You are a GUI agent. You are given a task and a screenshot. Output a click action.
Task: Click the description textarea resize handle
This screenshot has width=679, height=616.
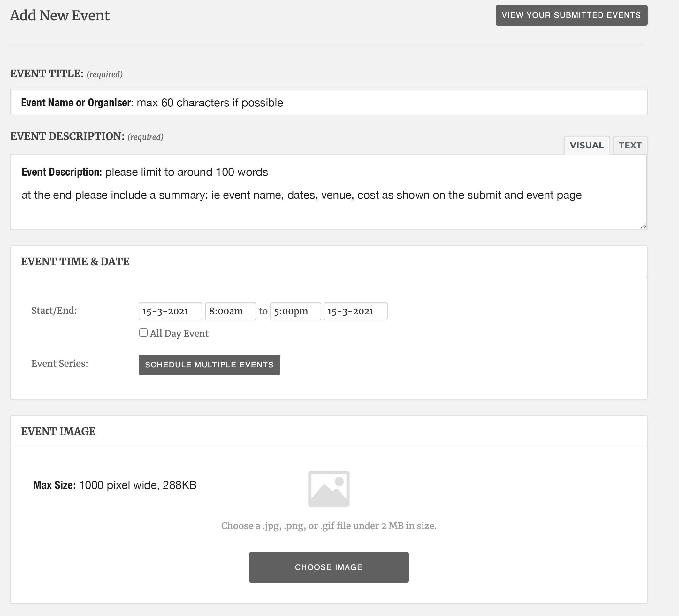click(643, 226)
